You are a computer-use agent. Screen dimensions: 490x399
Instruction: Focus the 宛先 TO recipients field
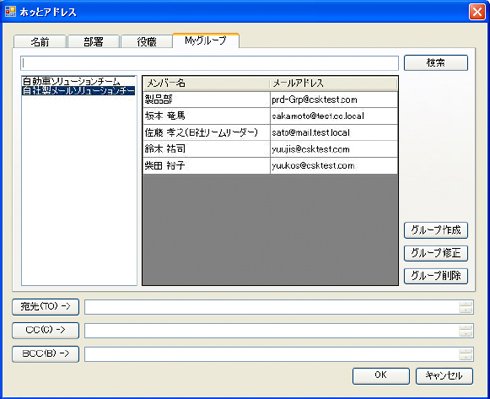coord(279,307)
